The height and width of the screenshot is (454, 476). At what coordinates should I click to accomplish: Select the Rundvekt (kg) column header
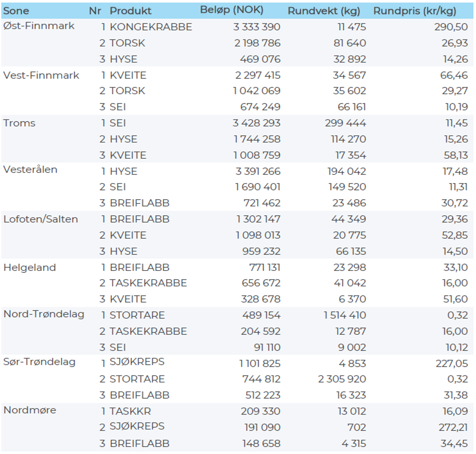pos(323,11)
